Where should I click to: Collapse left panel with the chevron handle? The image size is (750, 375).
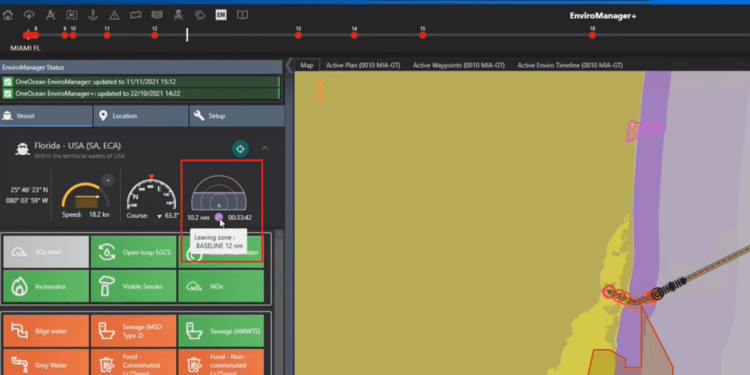(288, 66)
